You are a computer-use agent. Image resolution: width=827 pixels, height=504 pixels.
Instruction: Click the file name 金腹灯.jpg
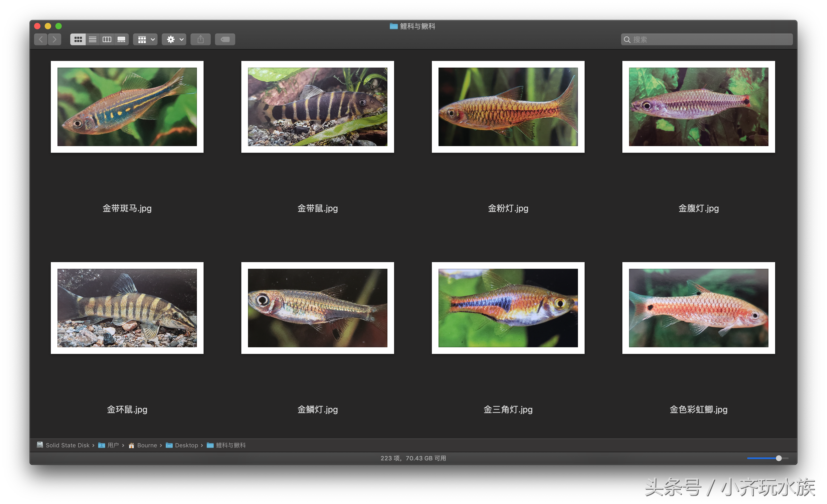[x=699, y=208]
